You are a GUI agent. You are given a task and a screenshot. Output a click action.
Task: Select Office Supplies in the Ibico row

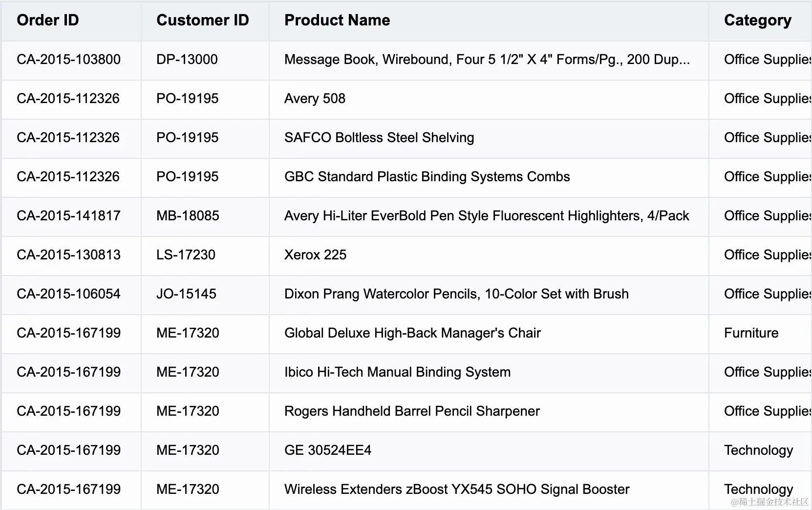761,373
